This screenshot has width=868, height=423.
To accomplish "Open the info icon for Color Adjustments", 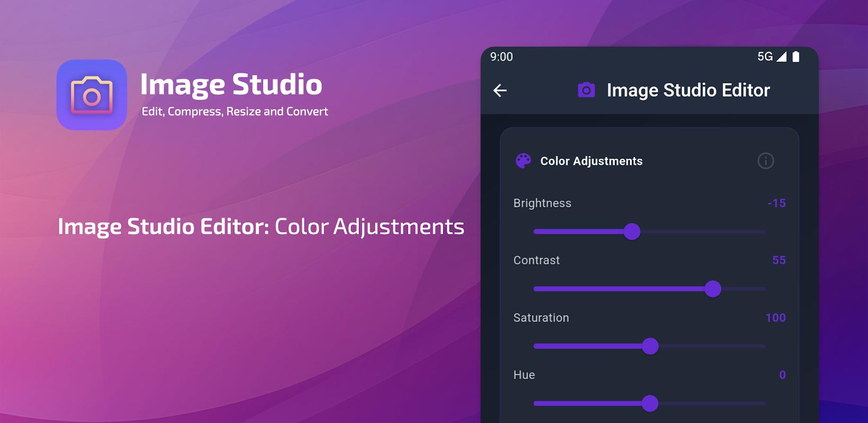I will click(x=765, y=161).
